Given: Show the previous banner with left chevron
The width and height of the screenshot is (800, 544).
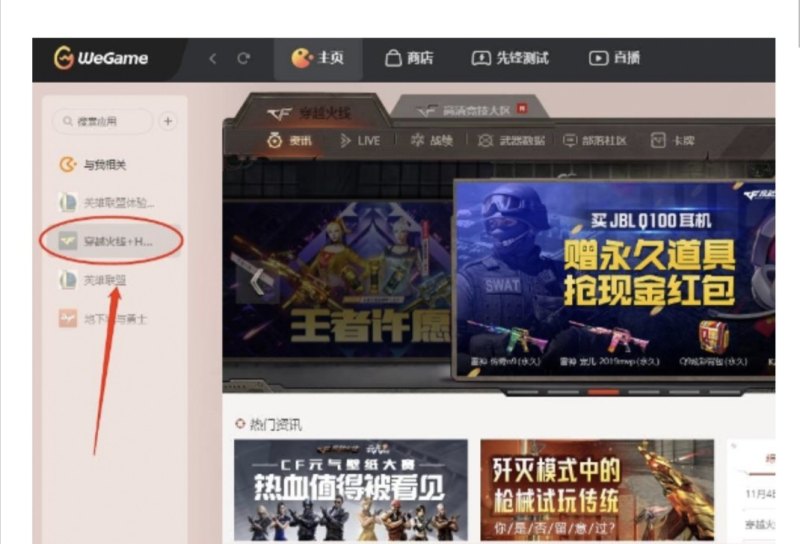Looking at the screenshot, I should (x=257, y=282).
